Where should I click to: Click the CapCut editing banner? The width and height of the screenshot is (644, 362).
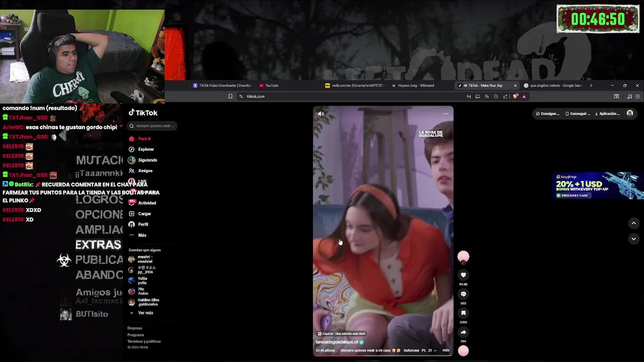pos(342,334)
